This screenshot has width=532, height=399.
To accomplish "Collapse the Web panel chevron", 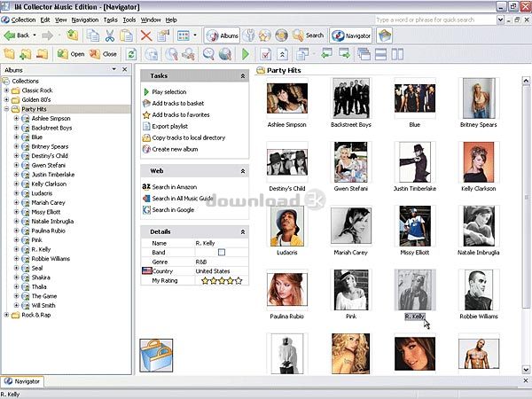I will (x=243, y=171).
